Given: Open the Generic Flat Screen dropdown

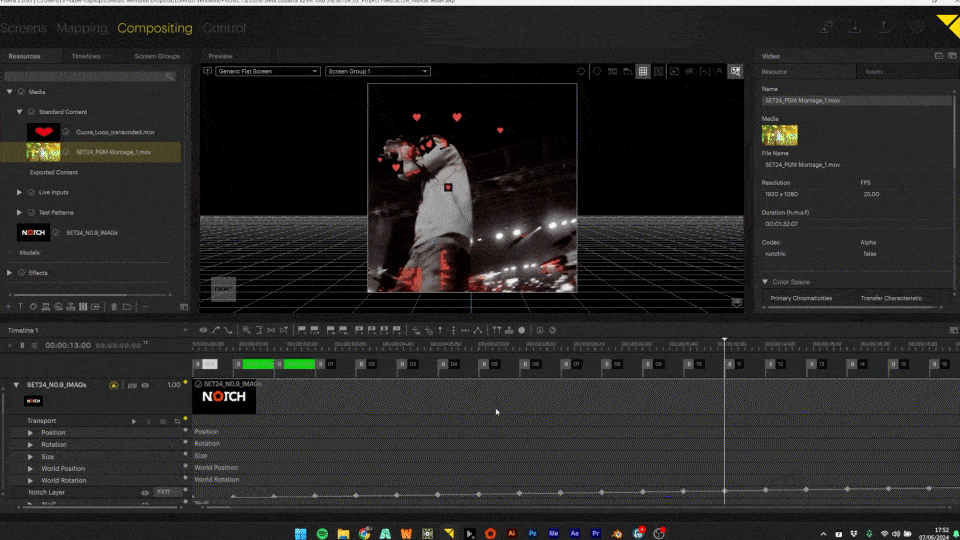Looking at the screenshot, I should coord(268,72).
